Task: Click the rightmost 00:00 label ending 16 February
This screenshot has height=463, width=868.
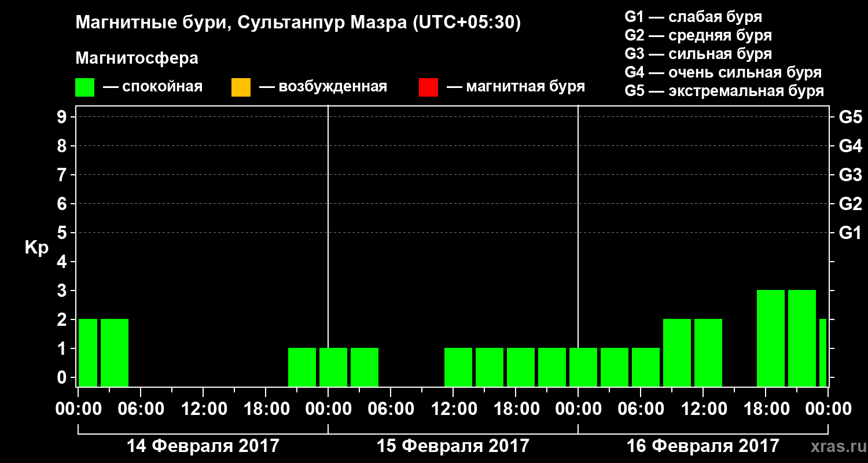Action: pos(828,409)
